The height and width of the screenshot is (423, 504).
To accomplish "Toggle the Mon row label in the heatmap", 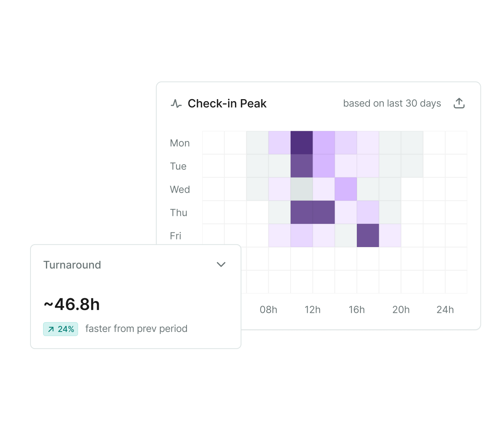I will pyautogui.click(x=180, y=143).
